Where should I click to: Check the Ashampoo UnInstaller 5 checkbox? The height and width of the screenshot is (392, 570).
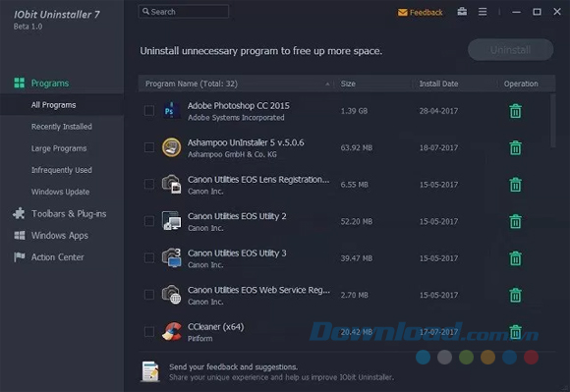pos(149,147)
